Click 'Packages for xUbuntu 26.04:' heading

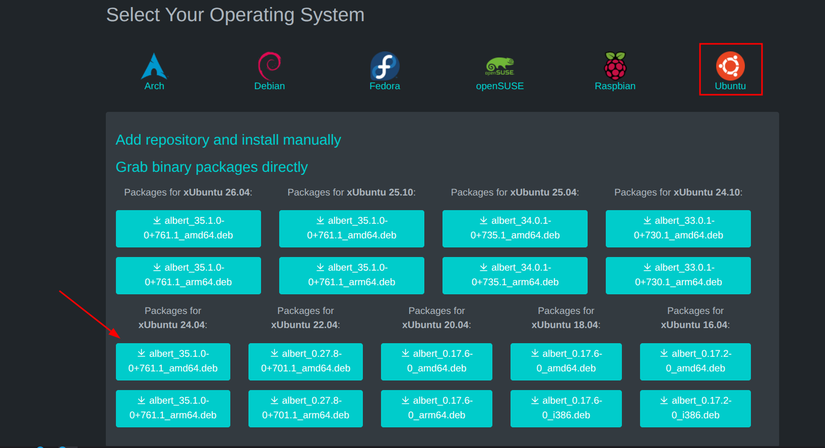click(188, 193)
